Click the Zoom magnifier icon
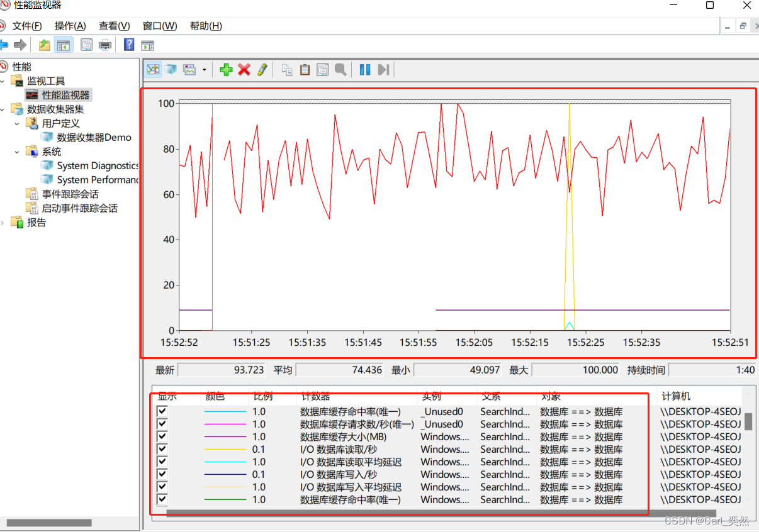Image resolution: width=759 pixels, height=532 pixels. pyautogui.click(x=340, y=70)
